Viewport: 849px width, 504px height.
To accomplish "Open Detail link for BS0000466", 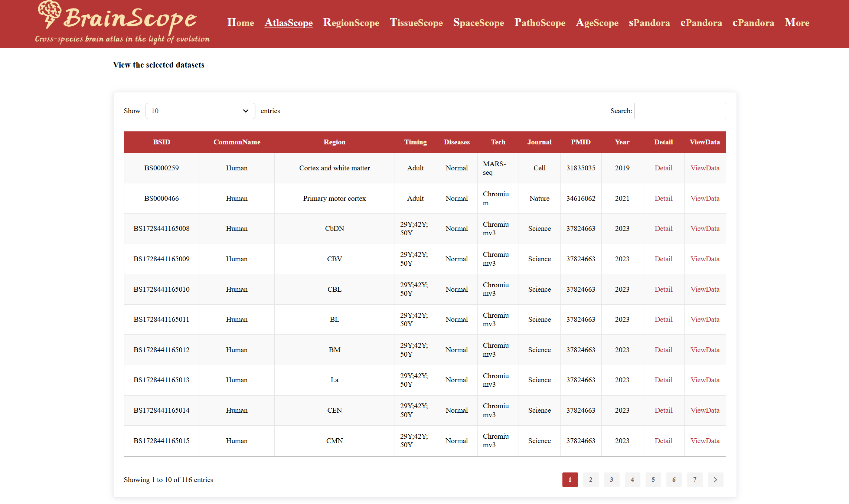I will click(x=663, y=199).
